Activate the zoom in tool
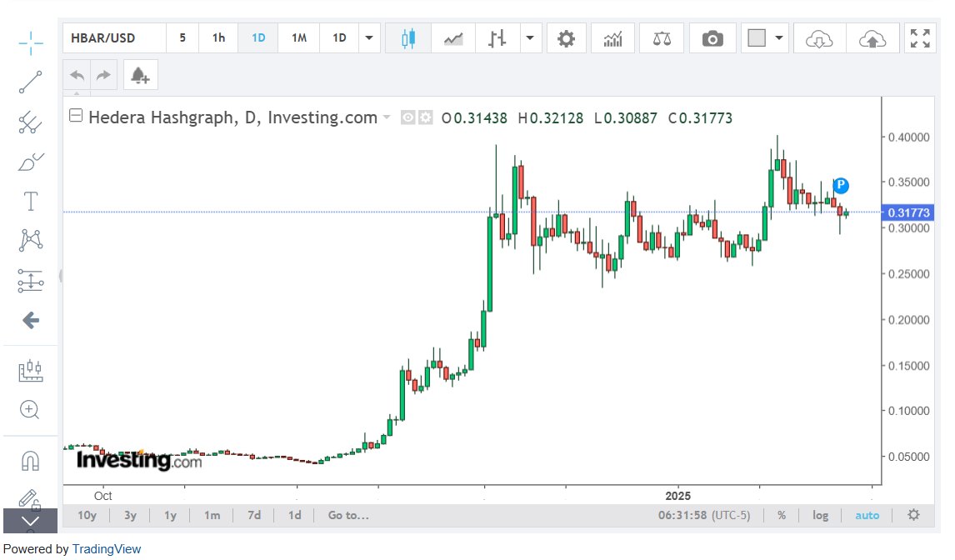 point(31,409)
